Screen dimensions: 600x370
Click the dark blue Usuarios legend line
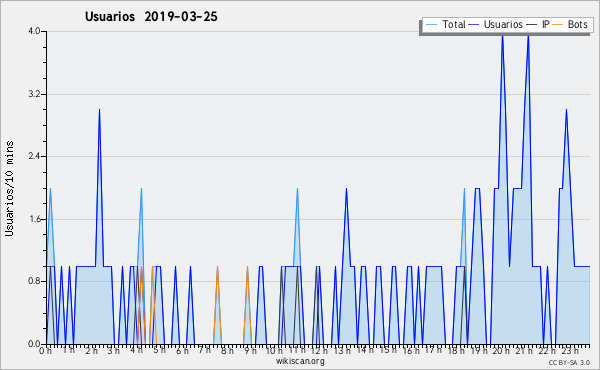point(474,25)
